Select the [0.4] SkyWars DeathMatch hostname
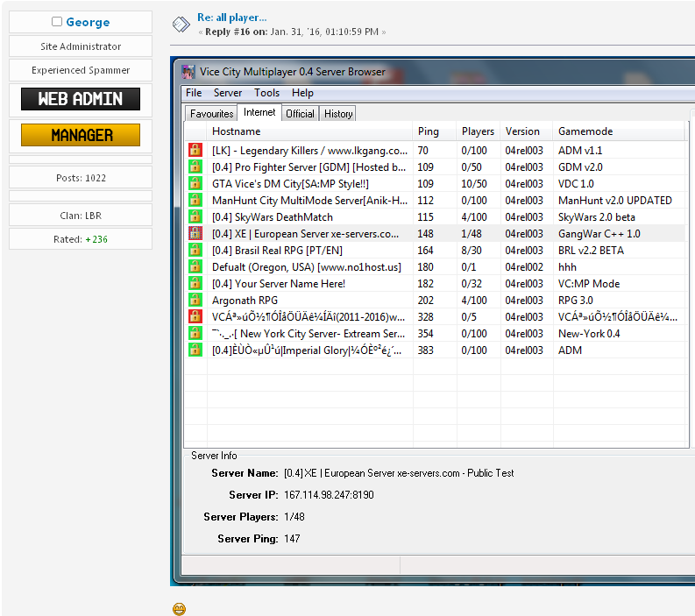The height and width of the screenshot is (616, 695). [273, 217]
